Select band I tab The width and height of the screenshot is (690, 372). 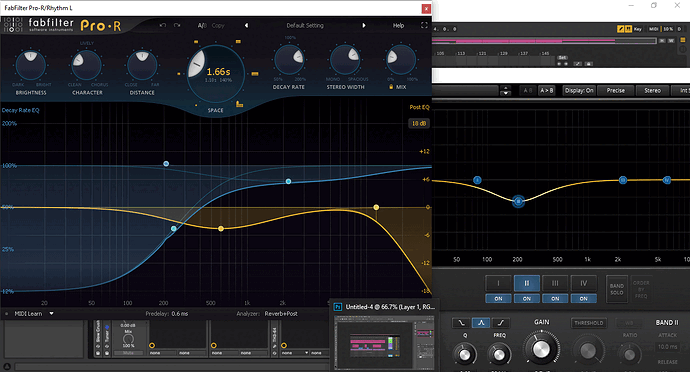[498, 283]
